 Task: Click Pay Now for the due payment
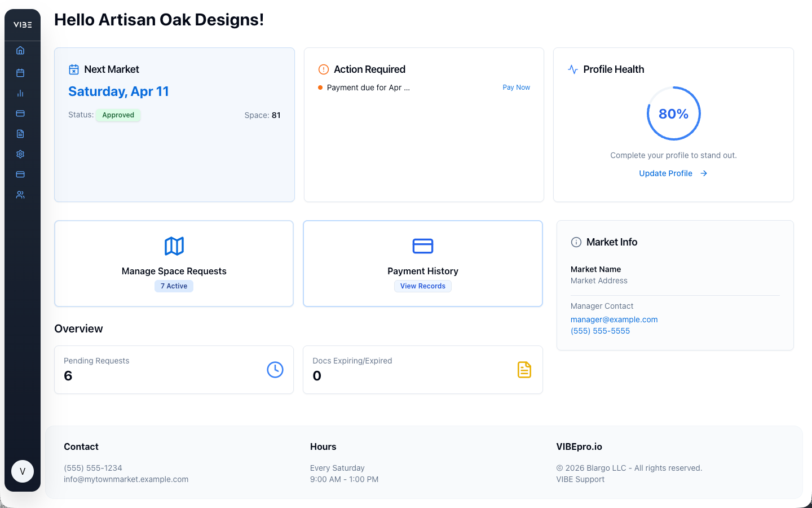point(516,87)
